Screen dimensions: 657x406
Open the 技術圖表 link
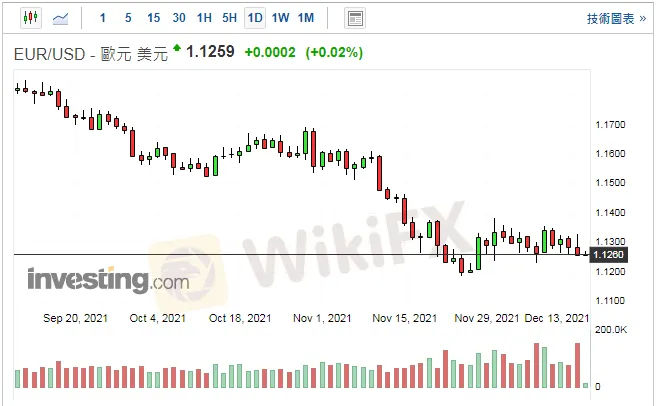tap(610, 18)
